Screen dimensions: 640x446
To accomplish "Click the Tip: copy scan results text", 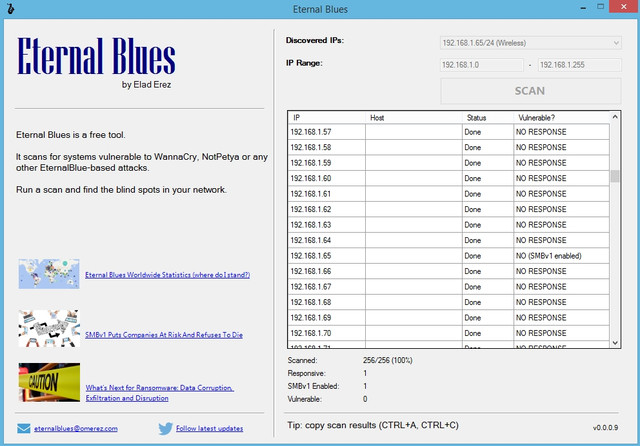I will (373, 425).
